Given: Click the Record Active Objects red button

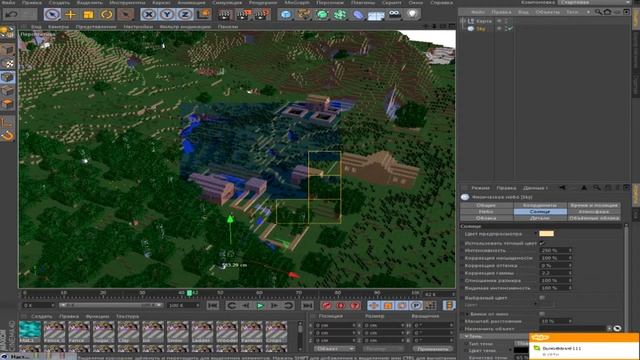Looking at the screenshot, I should 326,306.
